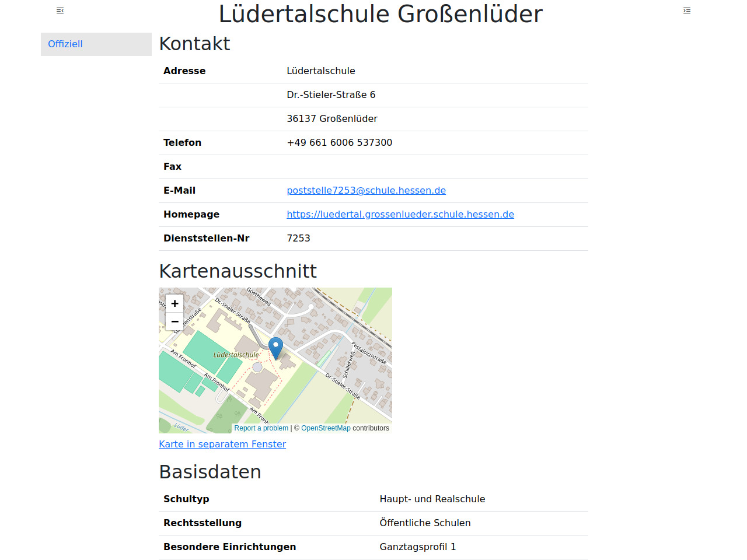Click the Lüdertalschule Großenlüder page title
Viewport: 747px width, 560px height.
click(381, 14)
